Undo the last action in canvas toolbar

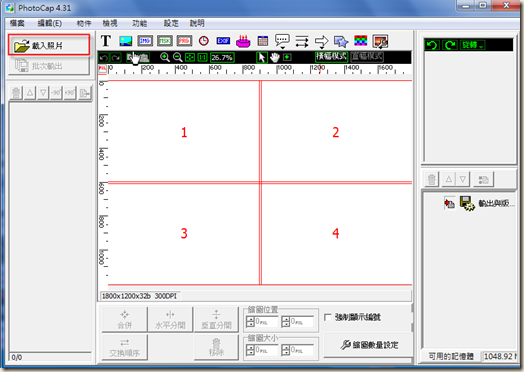click(x=103, y=58)
